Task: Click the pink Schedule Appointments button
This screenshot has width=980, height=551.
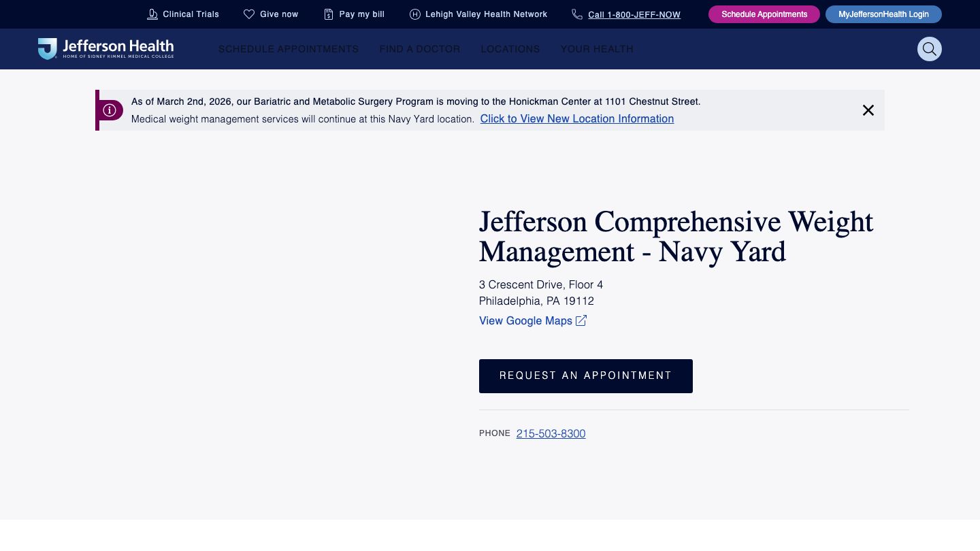Action: (764, 14)
